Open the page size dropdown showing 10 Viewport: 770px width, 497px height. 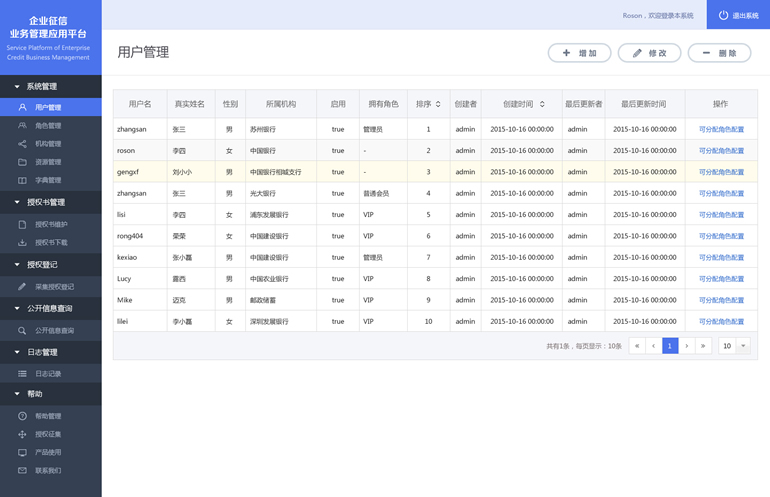[734, 346]
